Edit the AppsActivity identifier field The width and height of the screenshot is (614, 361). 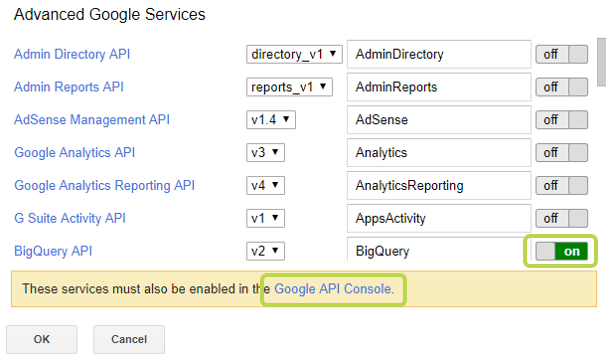[439, 218]
